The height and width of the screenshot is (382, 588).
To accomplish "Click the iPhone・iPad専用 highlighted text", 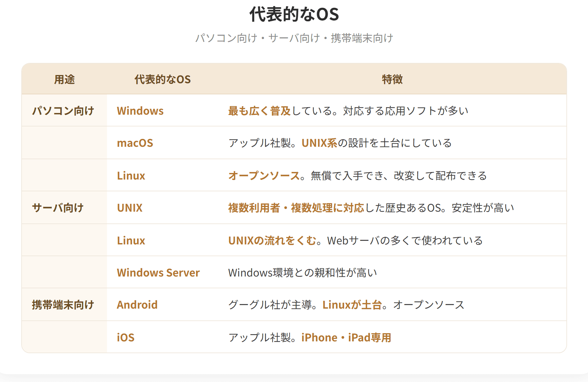I will point(346,337).
